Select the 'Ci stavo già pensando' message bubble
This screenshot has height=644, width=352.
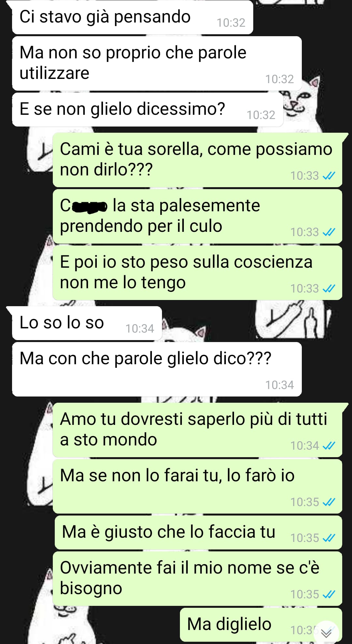pyautogui.click(x=133, y=17)
